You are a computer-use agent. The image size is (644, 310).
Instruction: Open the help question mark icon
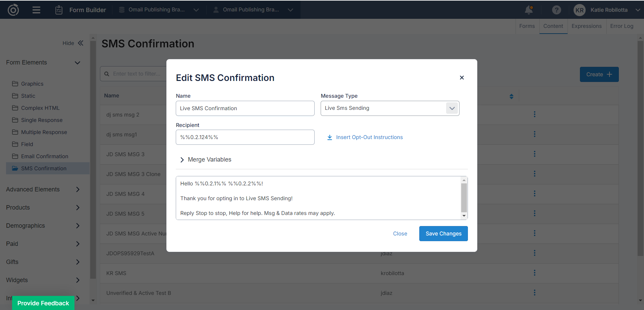[556, 10]
